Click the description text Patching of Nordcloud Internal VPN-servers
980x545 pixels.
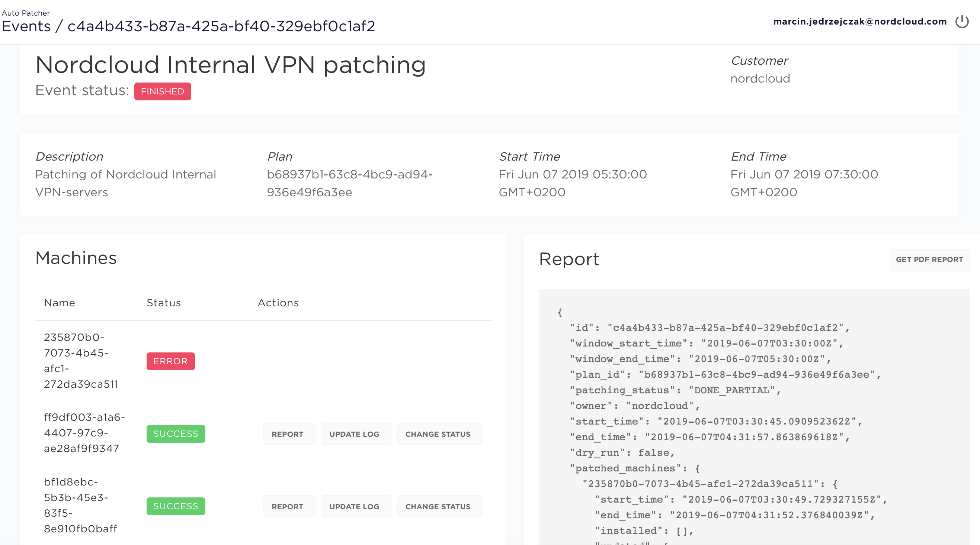tap(125, 183)
